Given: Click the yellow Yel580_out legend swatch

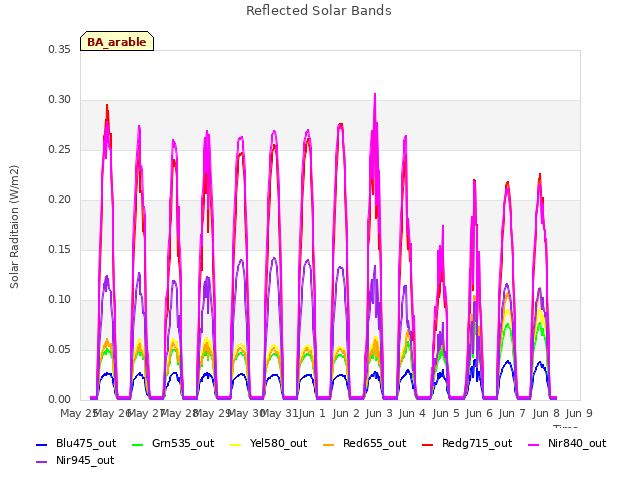Looking at the screenshot, I should 236,444.
